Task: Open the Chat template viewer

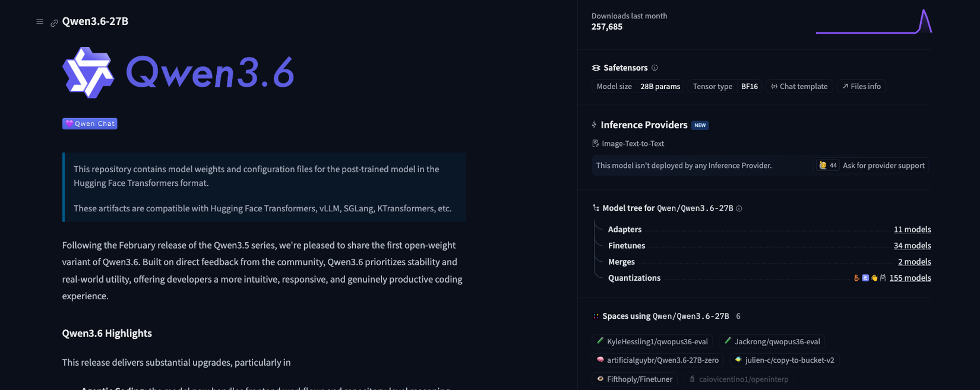Action: [x=799, y=86]
